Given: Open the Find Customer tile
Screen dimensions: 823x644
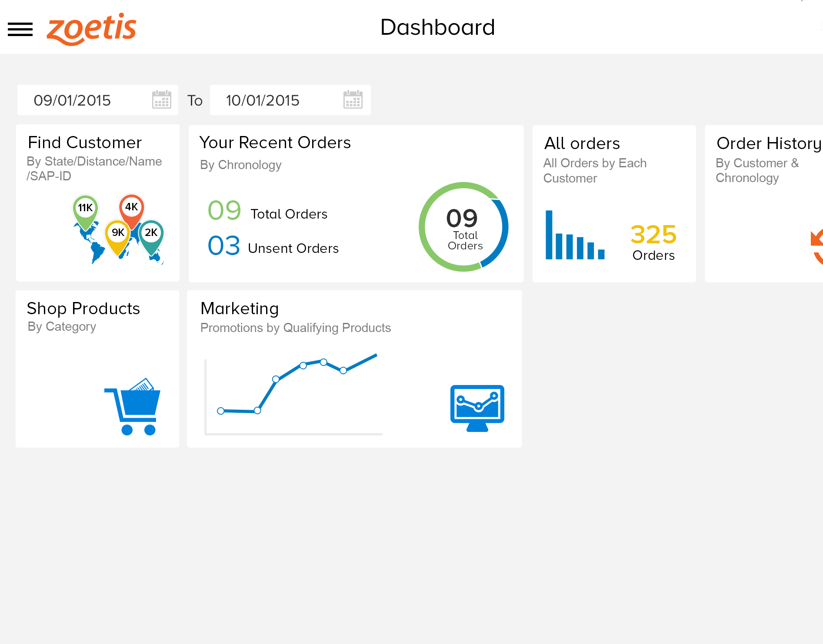Looking at the screenshot, I should click(x=85, y=143).
